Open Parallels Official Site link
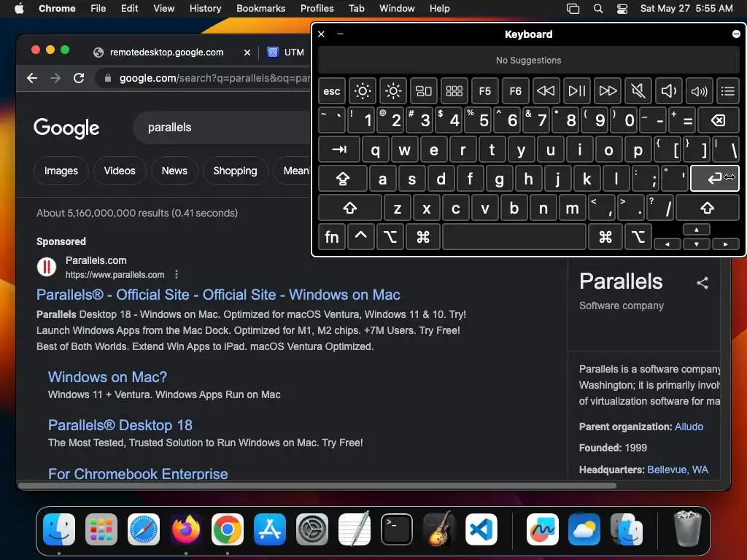The width and height of the screenshot is (747, 560). click(x=218, y=295)
